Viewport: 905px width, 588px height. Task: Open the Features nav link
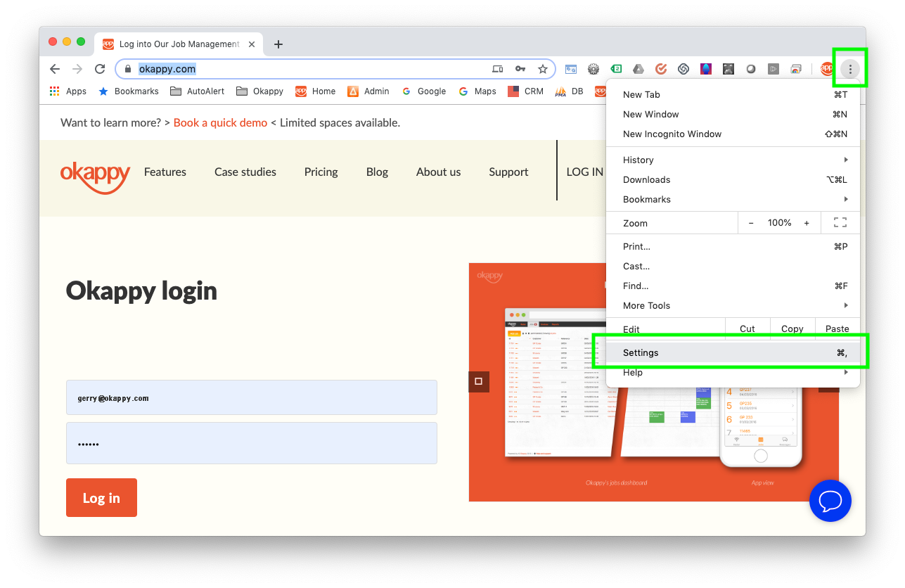[x=165, y=172]
